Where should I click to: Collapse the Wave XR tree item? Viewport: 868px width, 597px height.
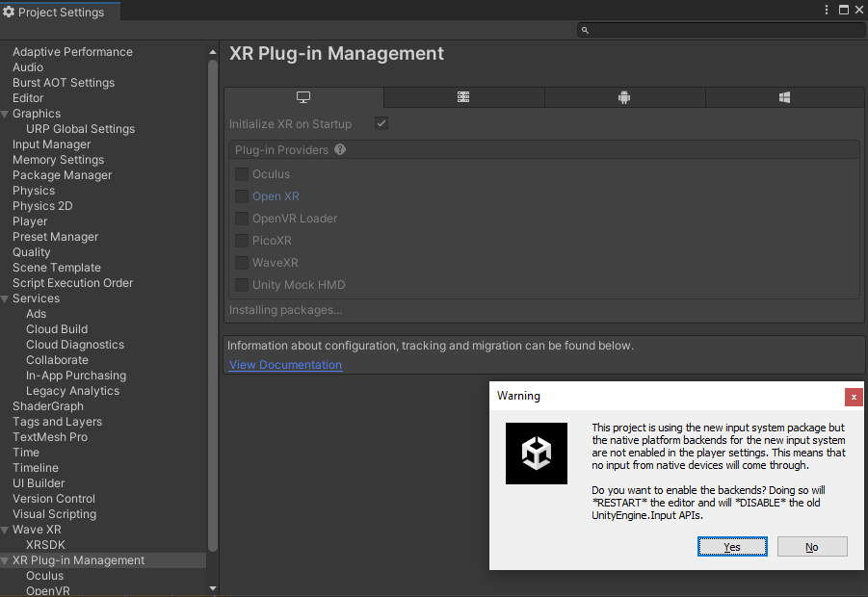[6, 530]
